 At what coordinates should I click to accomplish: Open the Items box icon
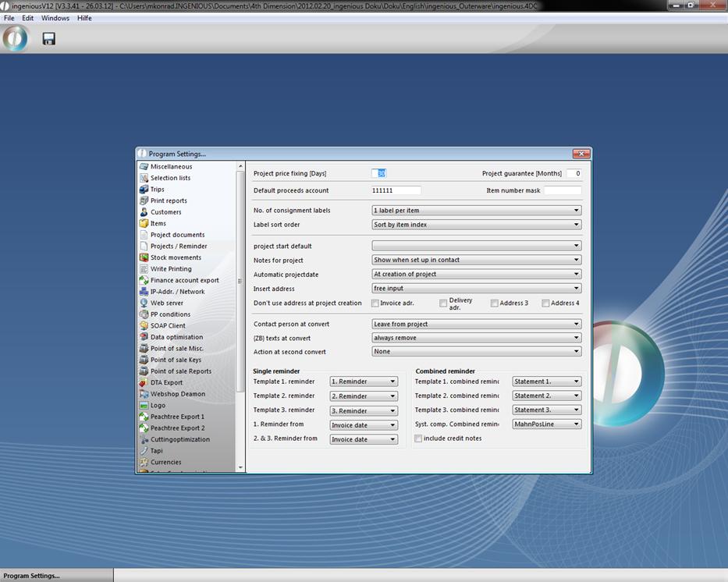coord(144,223)
